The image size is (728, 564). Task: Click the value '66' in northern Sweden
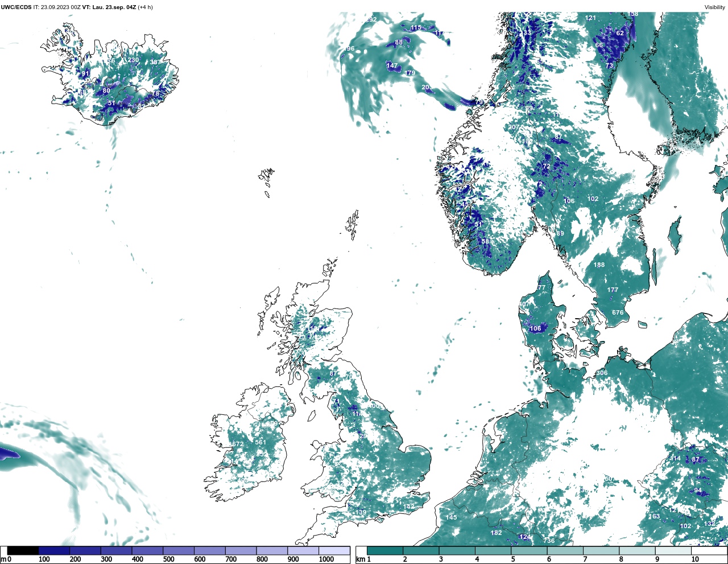coord(599,46)
